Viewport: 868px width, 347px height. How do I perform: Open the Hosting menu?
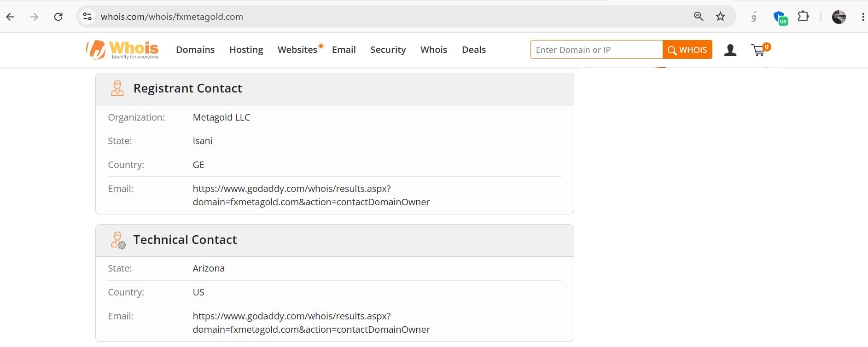pos(246,50)
